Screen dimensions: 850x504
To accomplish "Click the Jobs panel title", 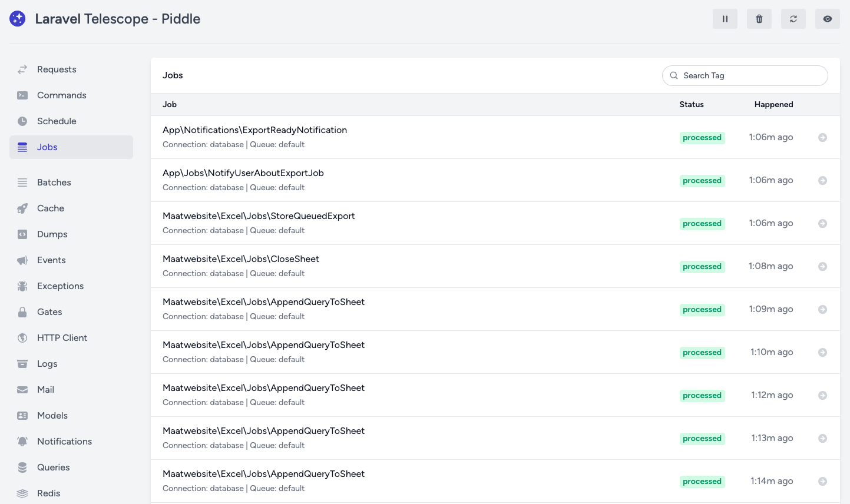I will click(x=173, y=75).
